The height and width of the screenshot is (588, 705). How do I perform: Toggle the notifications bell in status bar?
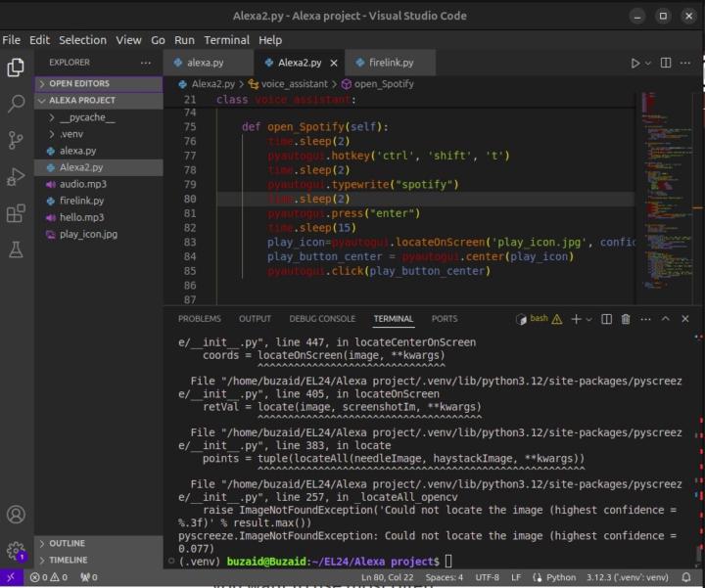click(686, 578)
